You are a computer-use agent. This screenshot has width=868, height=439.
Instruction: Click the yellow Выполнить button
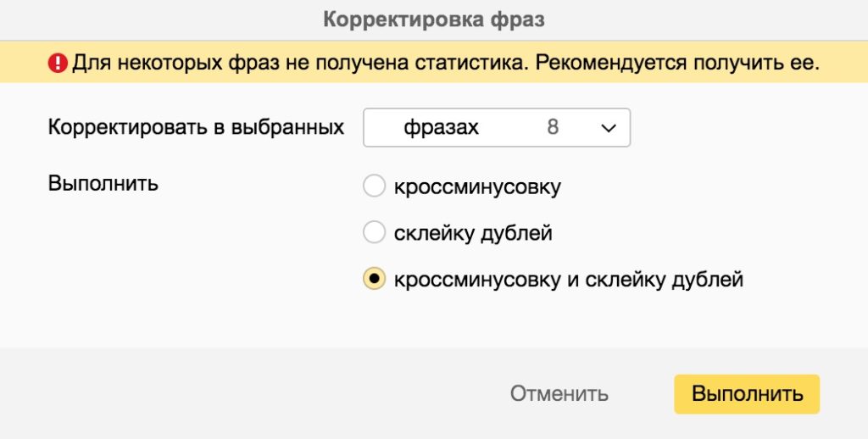[x=746, y=394]
